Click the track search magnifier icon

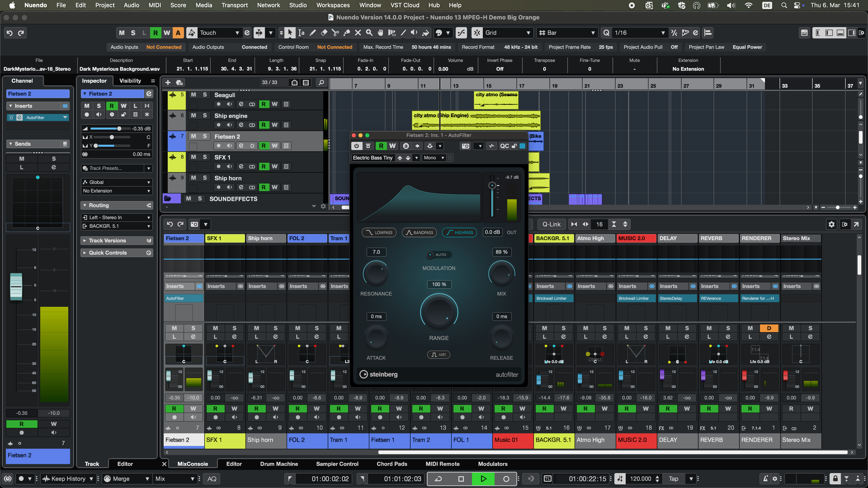[321, 82]
